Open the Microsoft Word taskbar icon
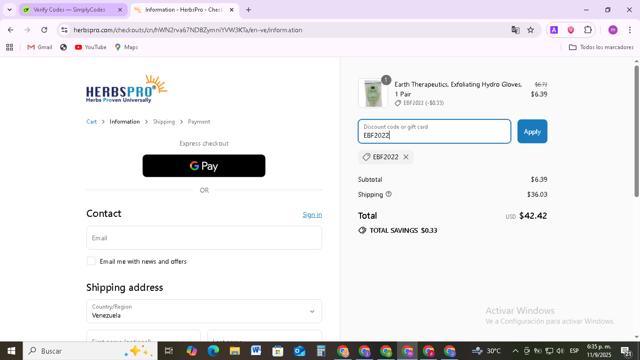Image resolution: width=640 pixels, height=360 pixels. point(256,351)
